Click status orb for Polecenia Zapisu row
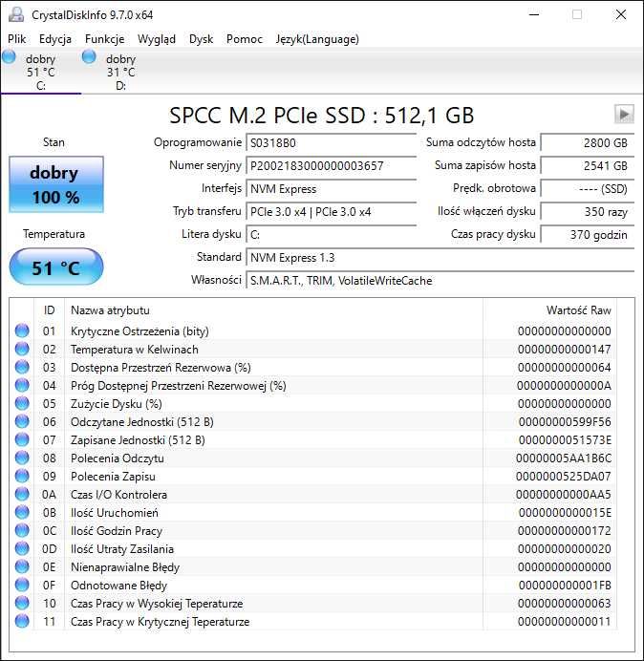The width and height of the screenshot is (644, 661). [x=22, y=476]
